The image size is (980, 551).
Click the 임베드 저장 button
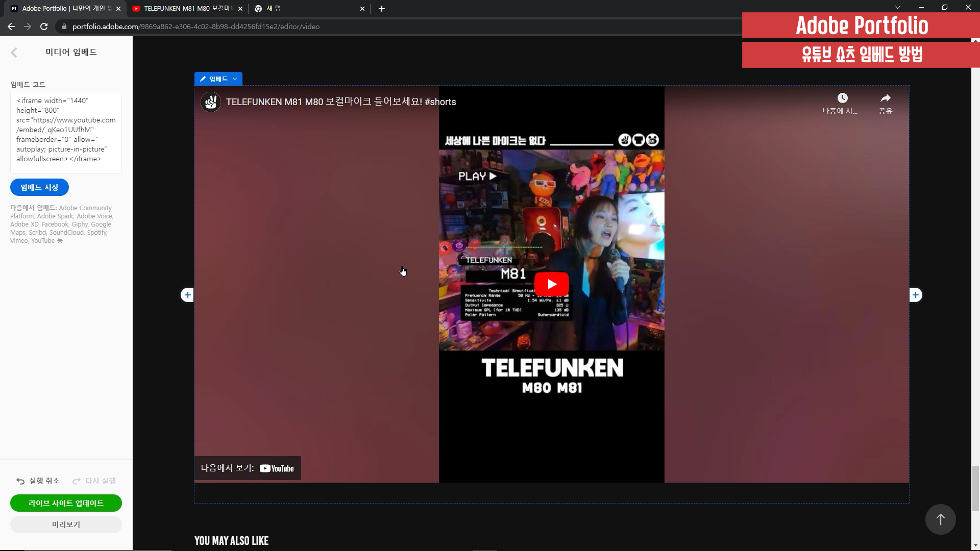click(x=39, y=187)
